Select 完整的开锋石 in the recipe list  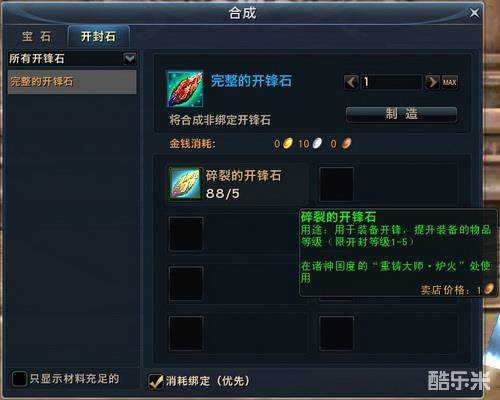72,82
